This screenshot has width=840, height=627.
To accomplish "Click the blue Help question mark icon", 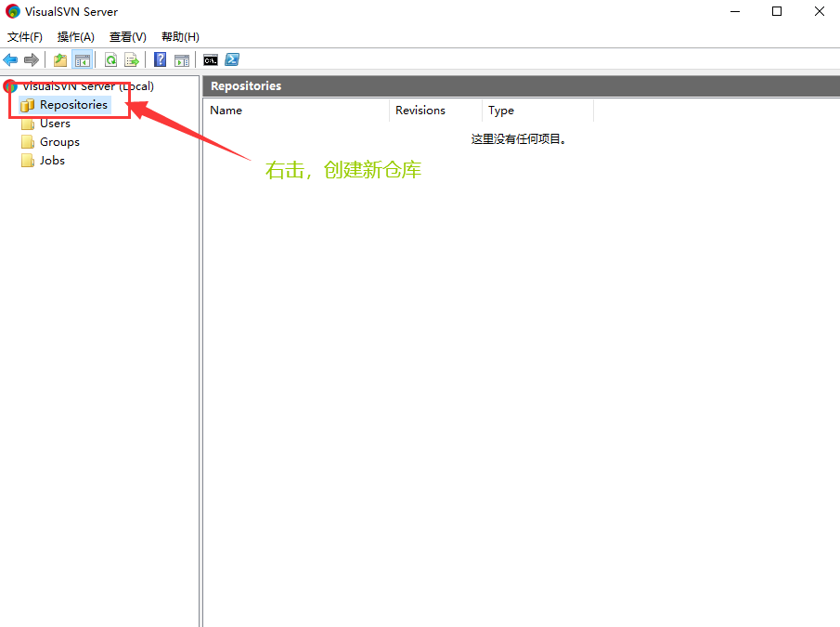I will coord(161,59).
